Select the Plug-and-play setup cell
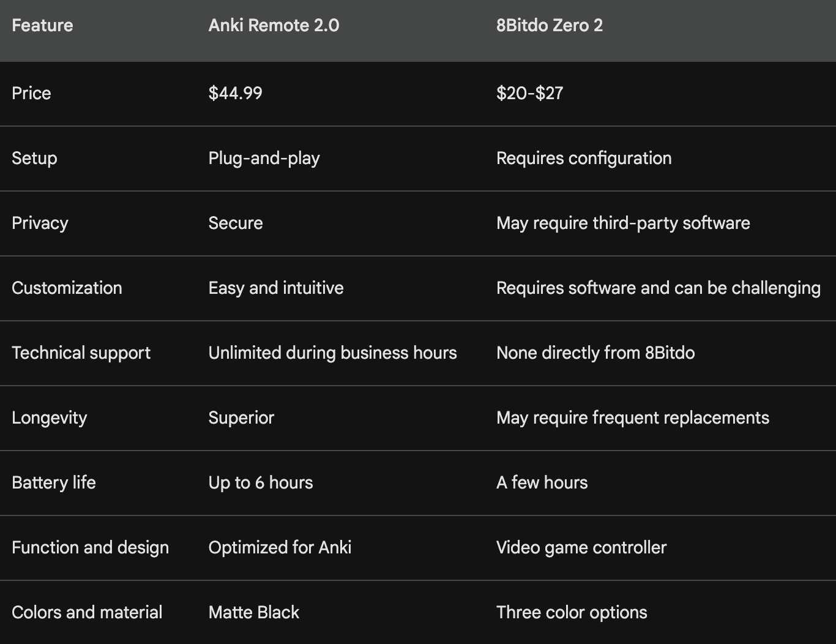Viewport: 836px width, 644px height. tap(264, 158)
